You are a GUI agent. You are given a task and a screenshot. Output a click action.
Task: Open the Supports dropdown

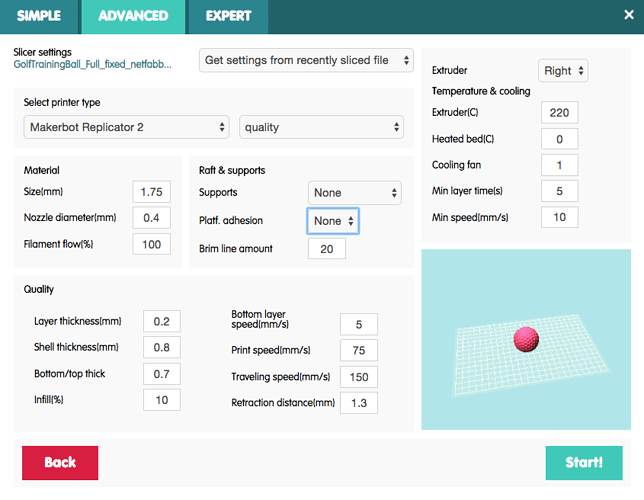coord(354,193)
